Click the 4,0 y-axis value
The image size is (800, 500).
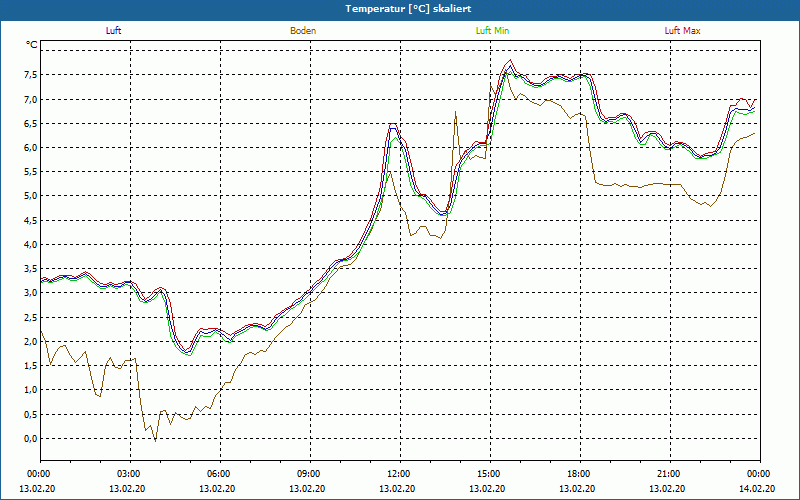[x=31, y=244]
